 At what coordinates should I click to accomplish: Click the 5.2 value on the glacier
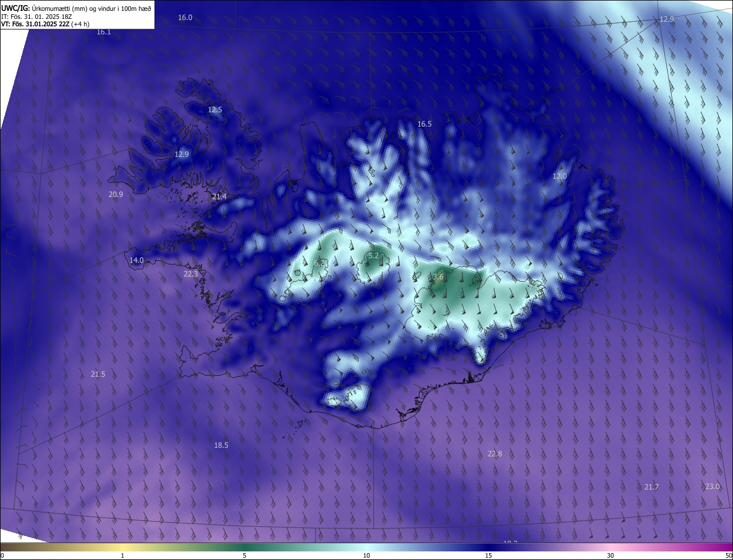(373, 255)
